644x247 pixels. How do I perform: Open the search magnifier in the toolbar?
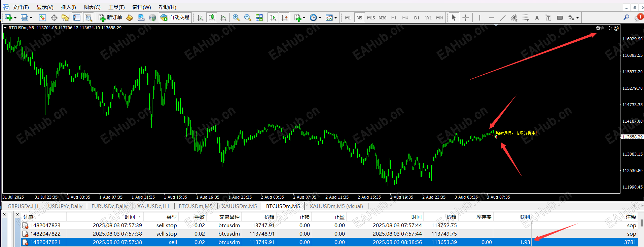click(626, 17)
